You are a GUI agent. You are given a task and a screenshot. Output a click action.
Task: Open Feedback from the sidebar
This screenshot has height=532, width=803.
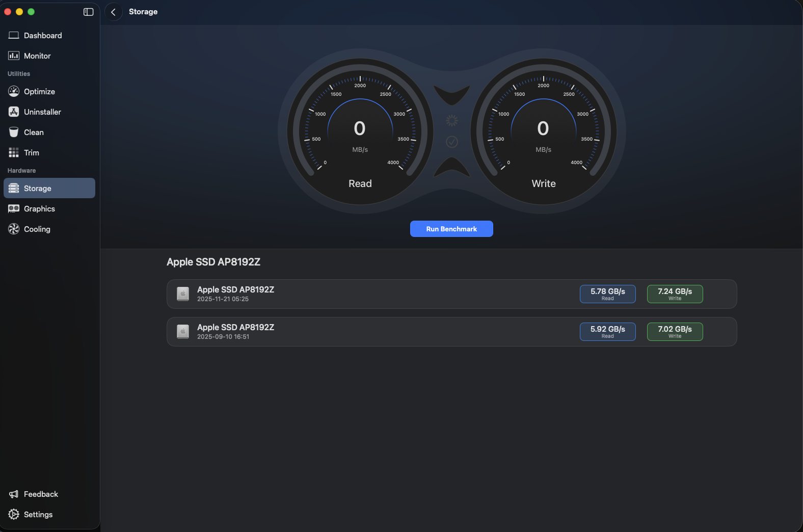(x=49, y=494)
